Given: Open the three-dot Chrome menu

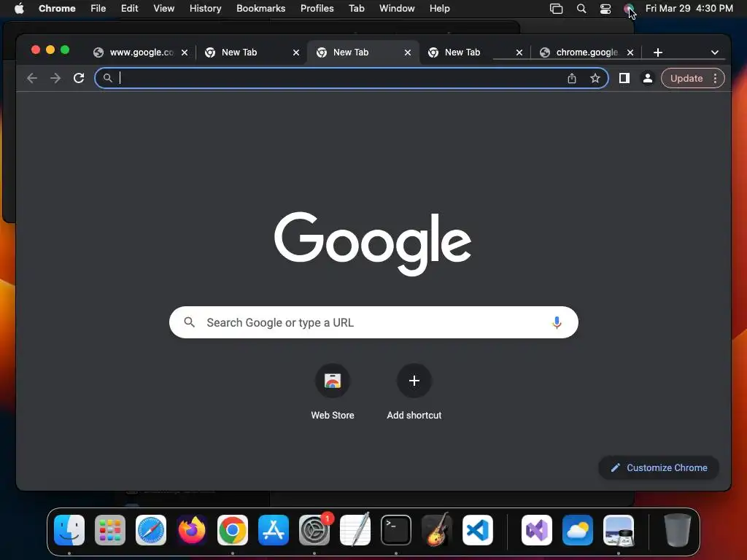Looking at the screenshot, I should coord(715,78).
